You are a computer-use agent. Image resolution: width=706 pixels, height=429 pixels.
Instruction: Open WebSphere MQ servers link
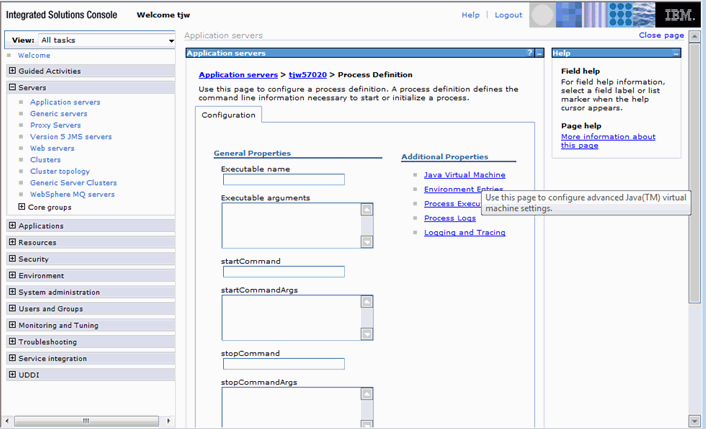click(x=72, y=194)
